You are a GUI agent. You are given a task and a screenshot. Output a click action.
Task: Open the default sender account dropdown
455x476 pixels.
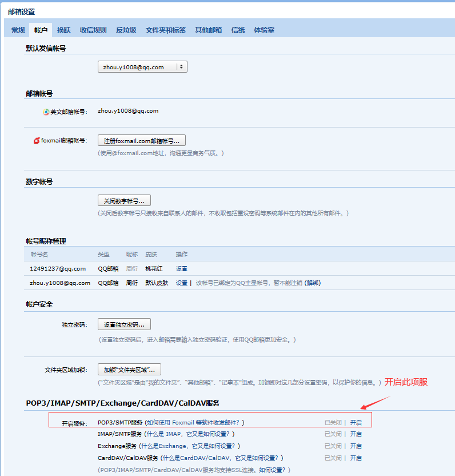(142, 67)
